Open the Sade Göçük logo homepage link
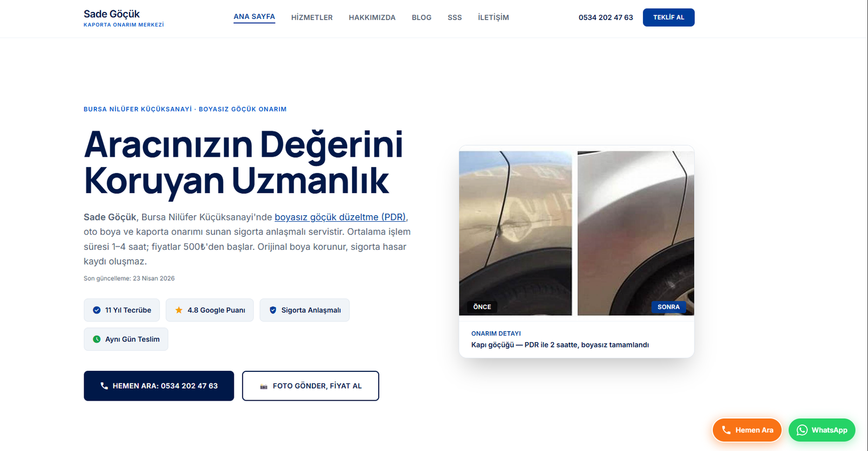868x451 pixels. [124, 18]
